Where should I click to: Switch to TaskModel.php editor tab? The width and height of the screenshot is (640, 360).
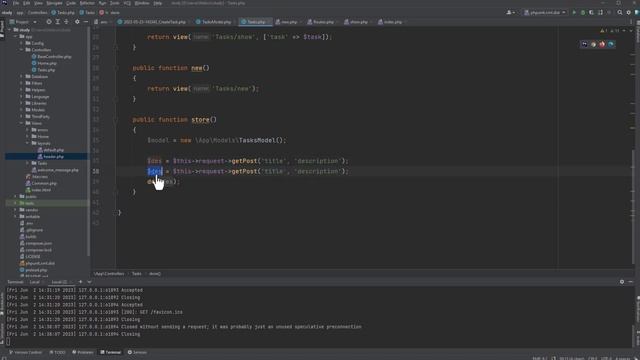click(214, 22)
